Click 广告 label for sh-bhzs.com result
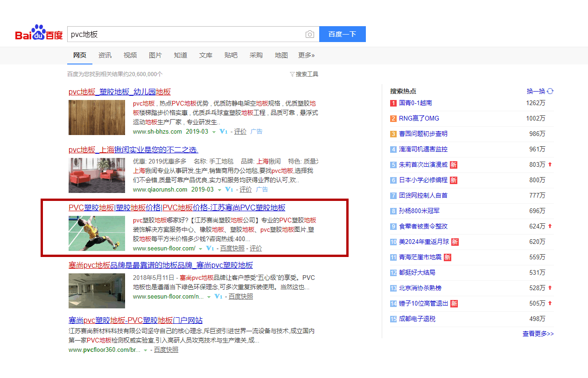 pos(257,132)
